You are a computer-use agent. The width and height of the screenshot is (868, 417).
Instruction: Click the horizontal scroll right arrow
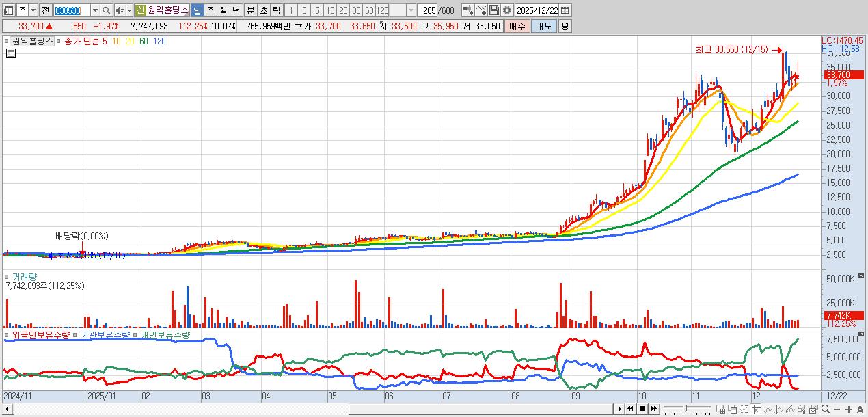(620, 409)
